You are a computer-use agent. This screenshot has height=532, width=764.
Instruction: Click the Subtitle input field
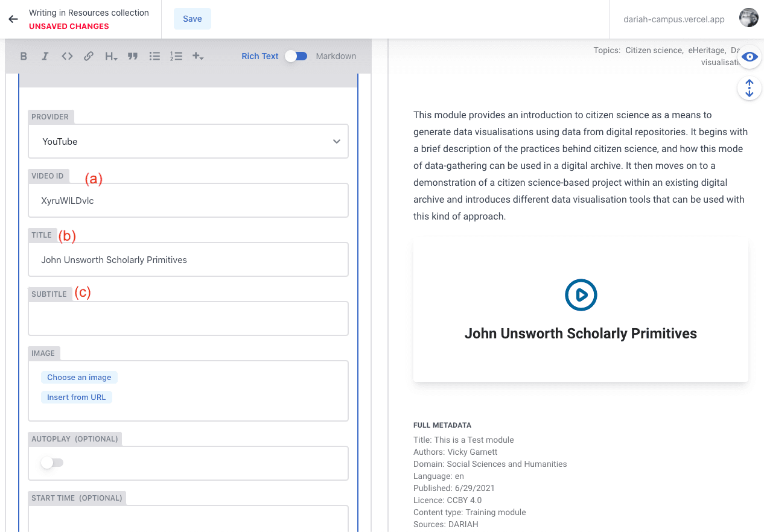[188, 318]
